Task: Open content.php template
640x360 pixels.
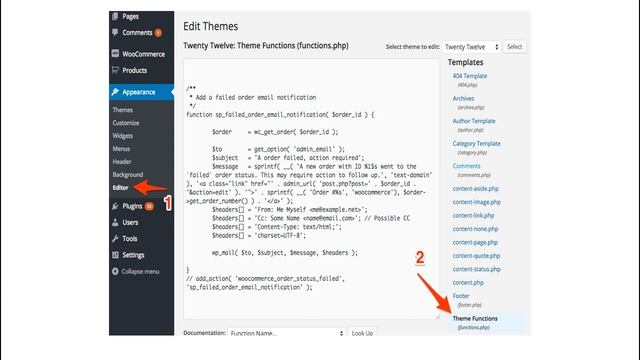Action: [x=468, y=282]
